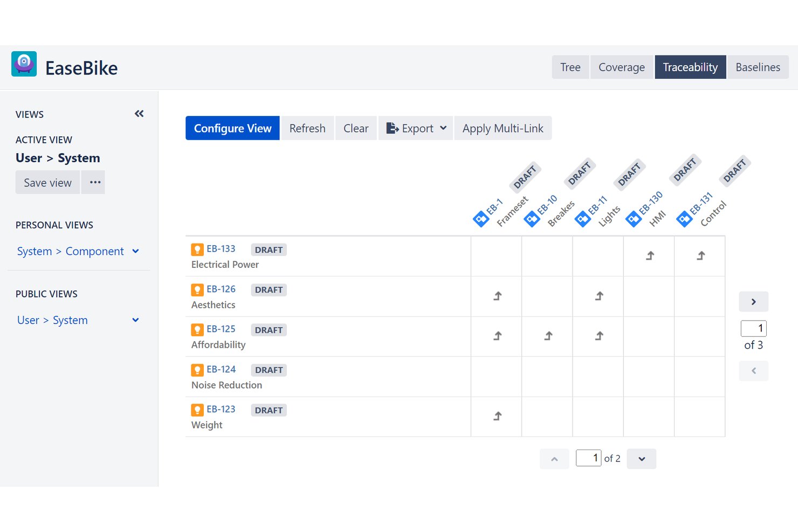
Task: Save the current active view
Action: (47, 183)
